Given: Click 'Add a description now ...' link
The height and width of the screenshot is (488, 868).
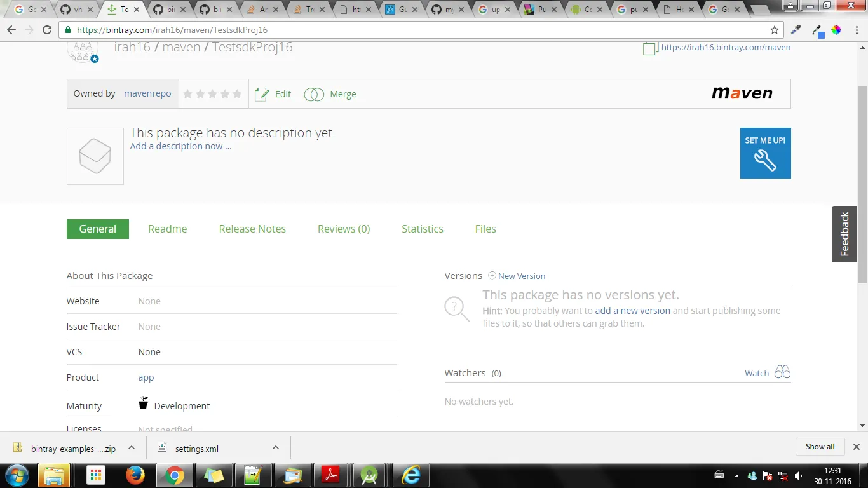Looking at the screenshot, I should (x=180, y=146).
